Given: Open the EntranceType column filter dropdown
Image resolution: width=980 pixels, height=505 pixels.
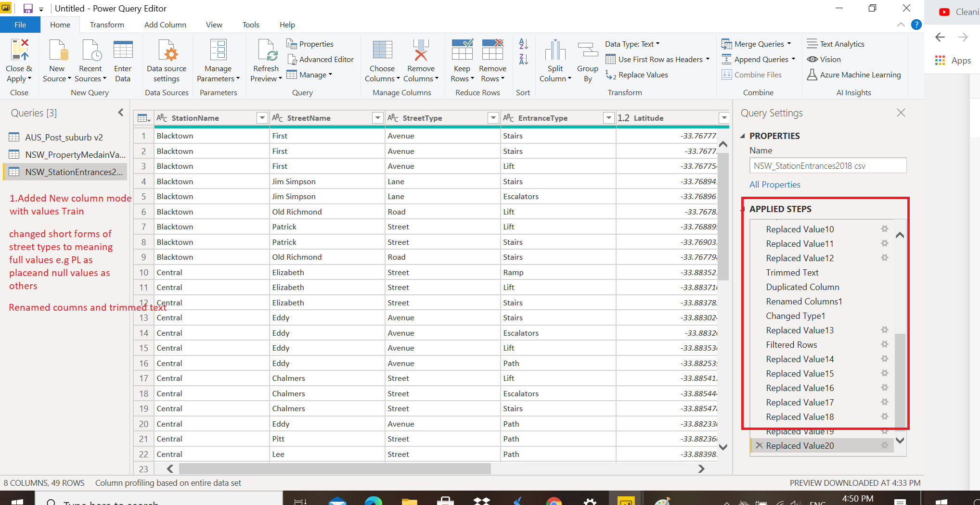Looking at the screenshot, I should coord(608,118).
